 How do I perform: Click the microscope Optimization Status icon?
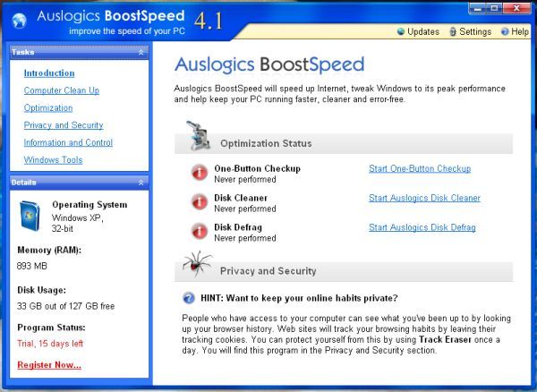tap(199, 135)
